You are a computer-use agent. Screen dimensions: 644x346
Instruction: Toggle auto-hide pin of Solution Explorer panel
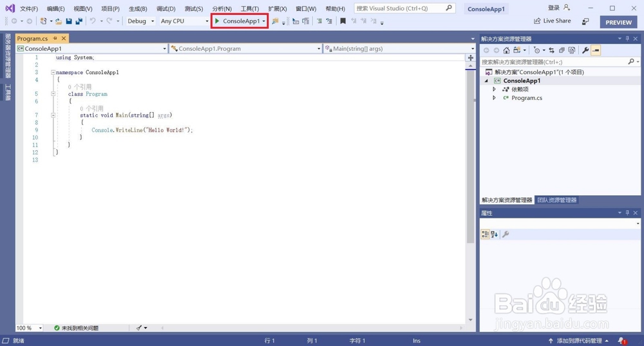627,39
